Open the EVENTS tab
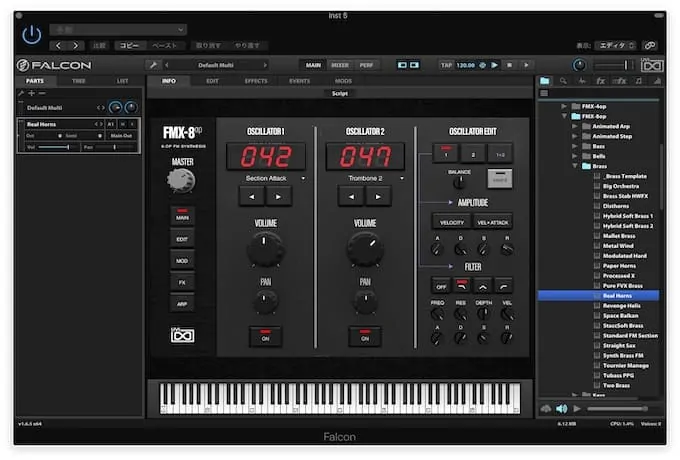 coord(299,81)
